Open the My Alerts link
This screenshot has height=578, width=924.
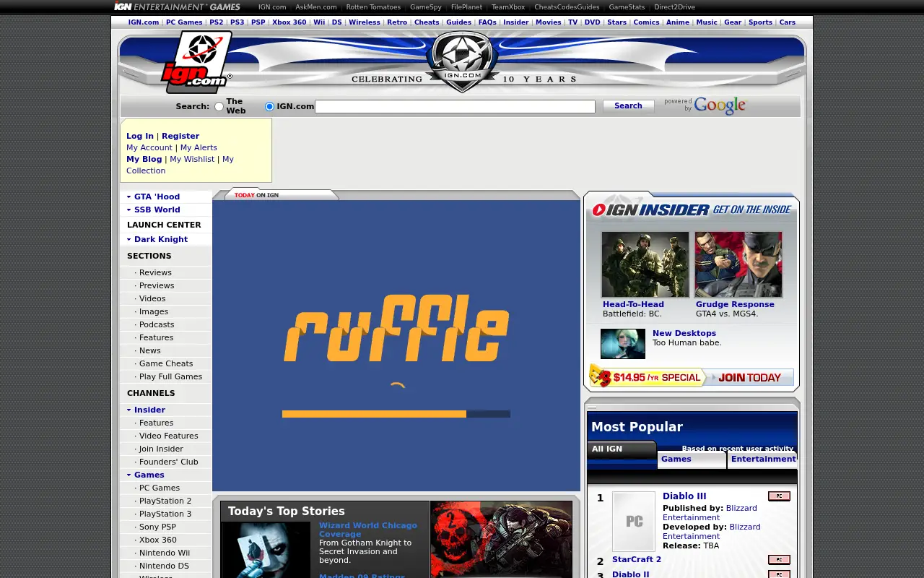(199, 147)
